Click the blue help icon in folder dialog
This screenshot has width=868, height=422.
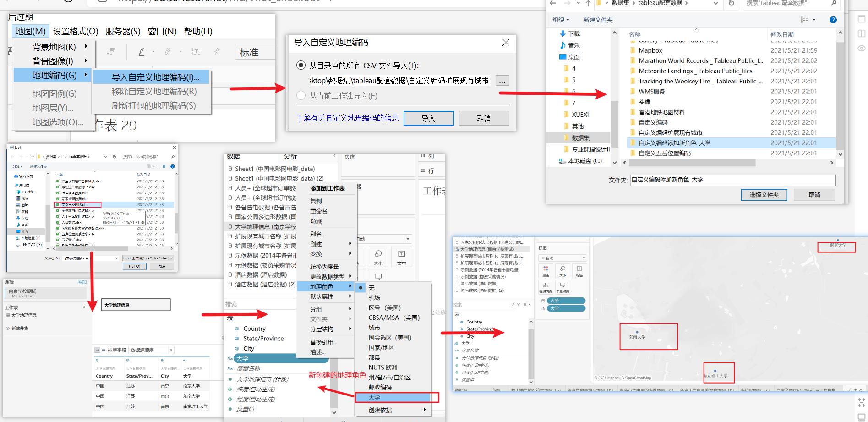coord(833,20)
